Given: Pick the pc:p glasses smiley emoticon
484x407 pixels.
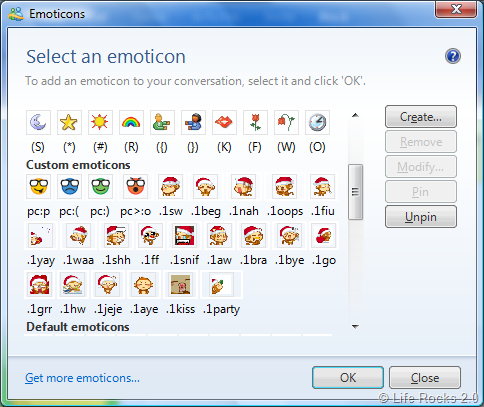Looking at the screenshot, I should [38, 186].
